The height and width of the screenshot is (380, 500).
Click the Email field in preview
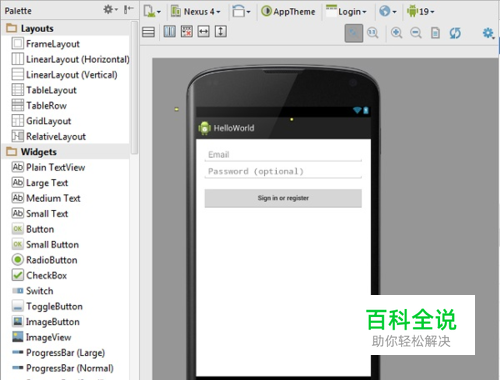pyautogui.click(x=283, y=155)
